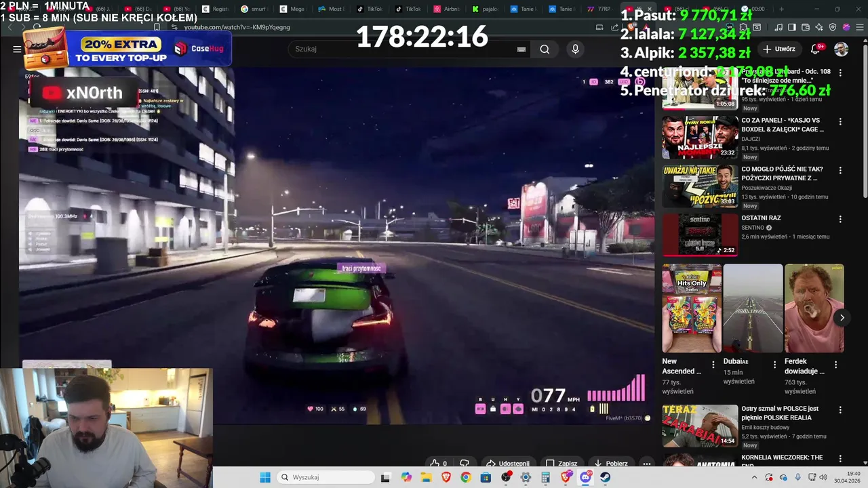Switch to the Airbnb browser tab
Image resolution: width=868 pixels, height=488 pixels.
pos(448,9)
